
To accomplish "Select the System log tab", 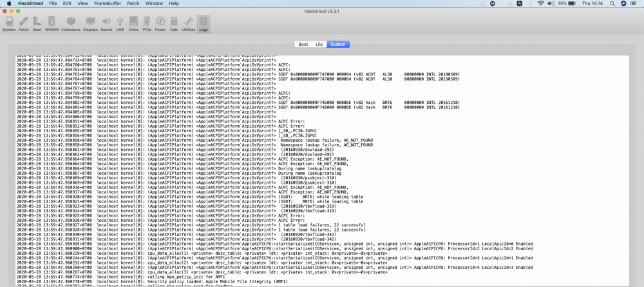I will [338, 45].
